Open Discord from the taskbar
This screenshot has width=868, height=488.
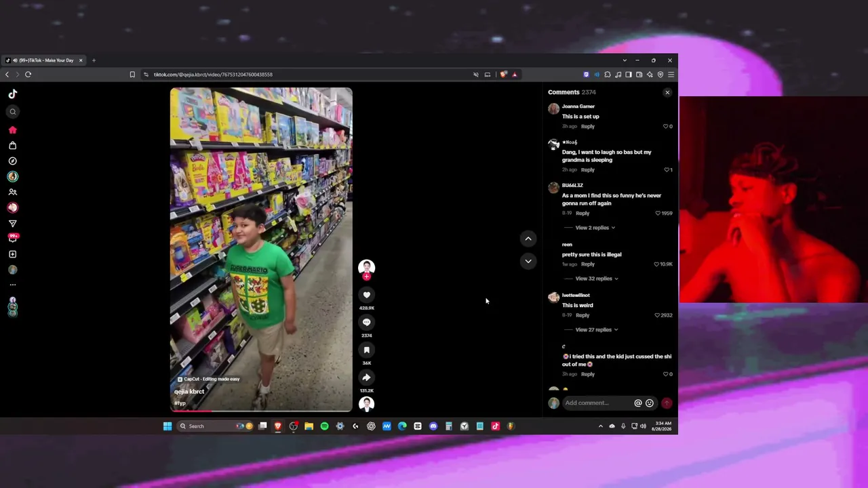tap(433, 426)
